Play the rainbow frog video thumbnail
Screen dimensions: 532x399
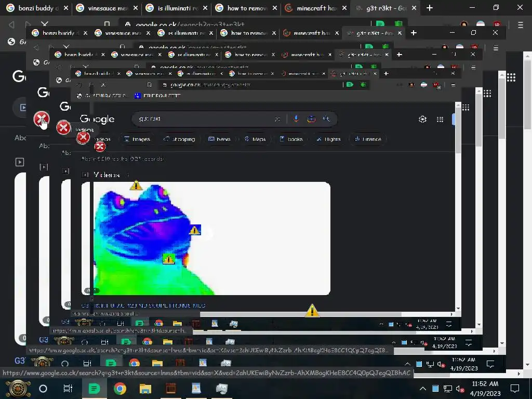[206, 238]
